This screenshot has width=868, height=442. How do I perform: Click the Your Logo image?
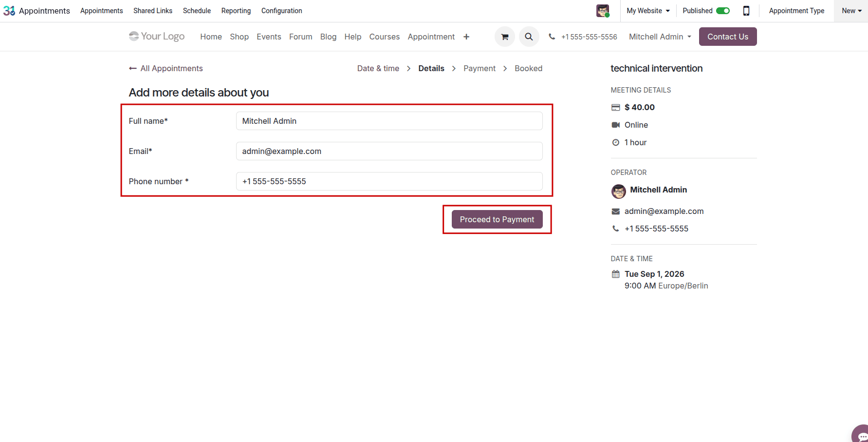(157, 36)
